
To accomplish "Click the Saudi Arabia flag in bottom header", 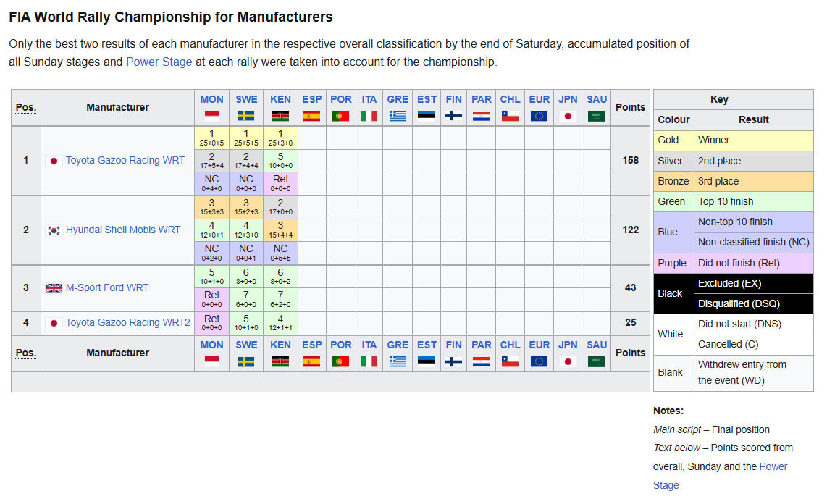I will pyautogui.click(x=596, y=361).
